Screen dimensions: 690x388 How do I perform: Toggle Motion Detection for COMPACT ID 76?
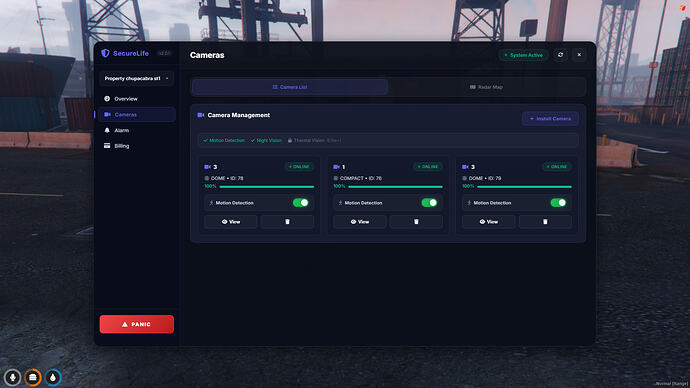pyautogui.click(x=429, y=203)
